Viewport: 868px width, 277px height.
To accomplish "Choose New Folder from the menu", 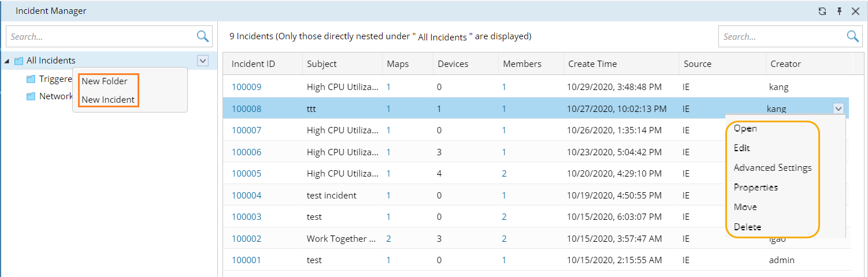I will tap(104, 81).
